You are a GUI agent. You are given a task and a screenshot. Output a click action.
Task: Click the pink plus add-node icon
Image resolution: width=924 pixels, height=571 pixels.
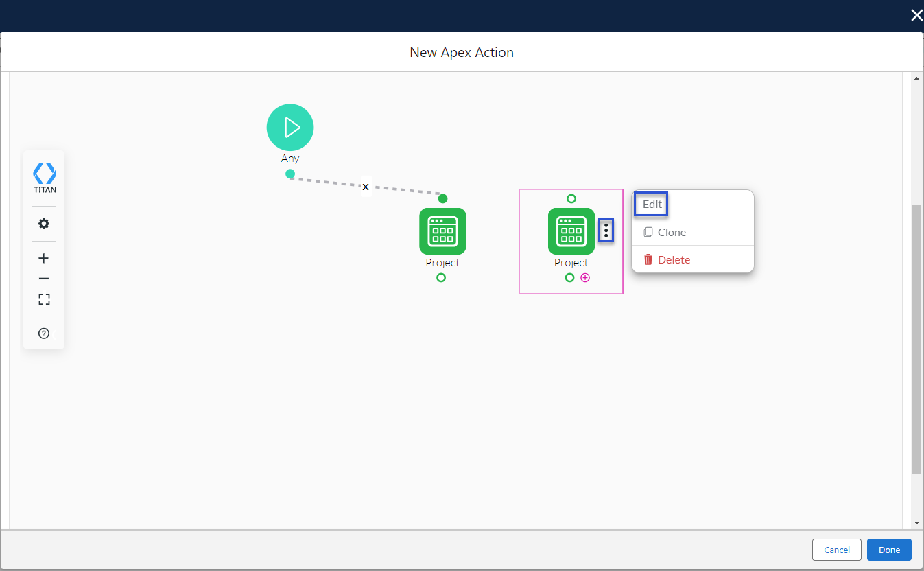[585, 278]
